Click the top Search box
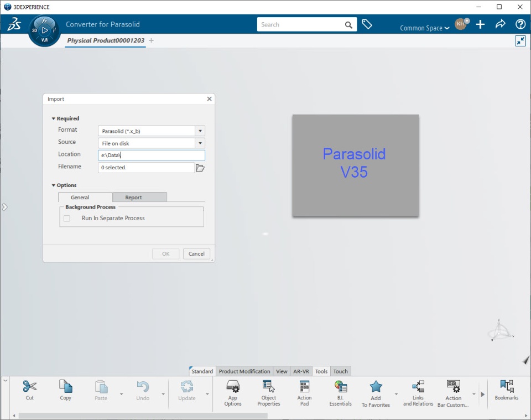531x420 pixels. [307, 24]
